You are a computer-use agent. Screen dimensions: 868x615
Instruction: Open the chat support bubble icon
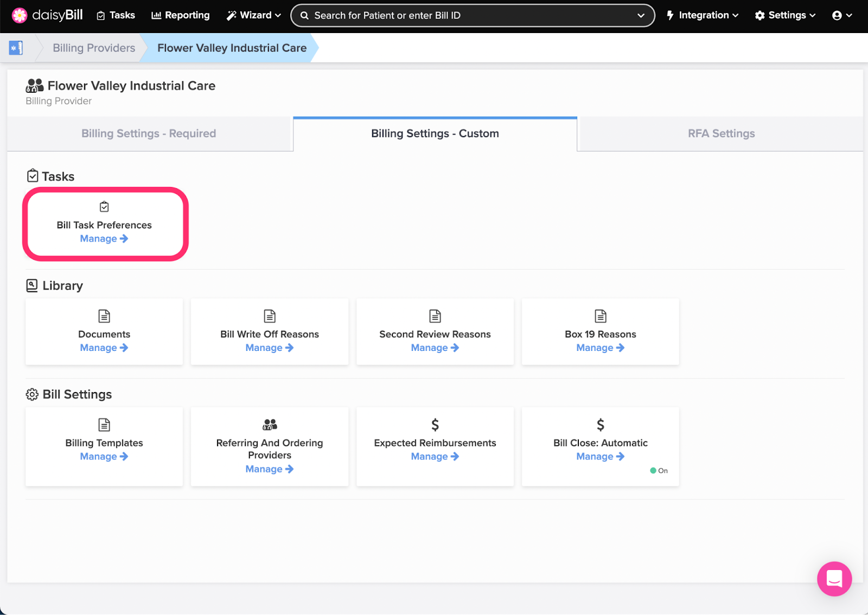tap(834, 579)
